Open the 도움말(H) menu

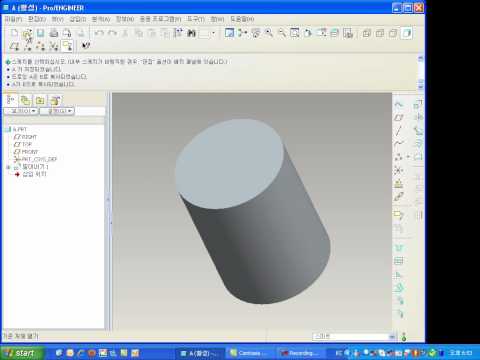242,19
